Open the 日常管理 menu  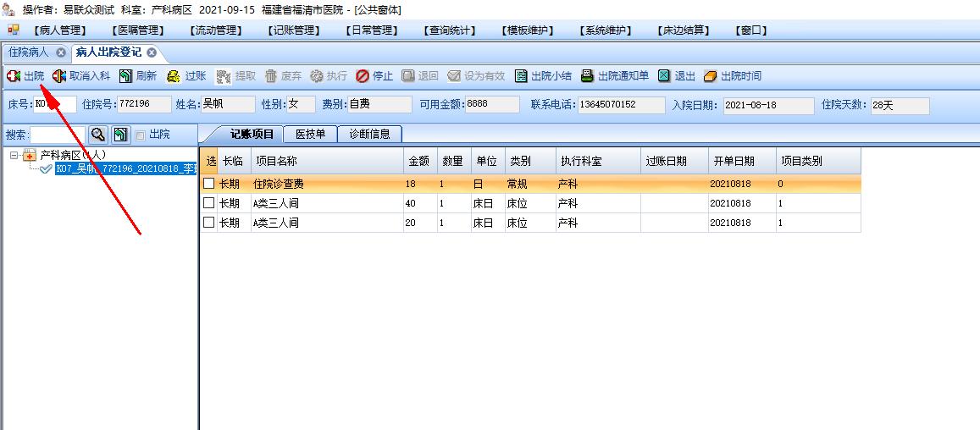(x=371, y=30)
